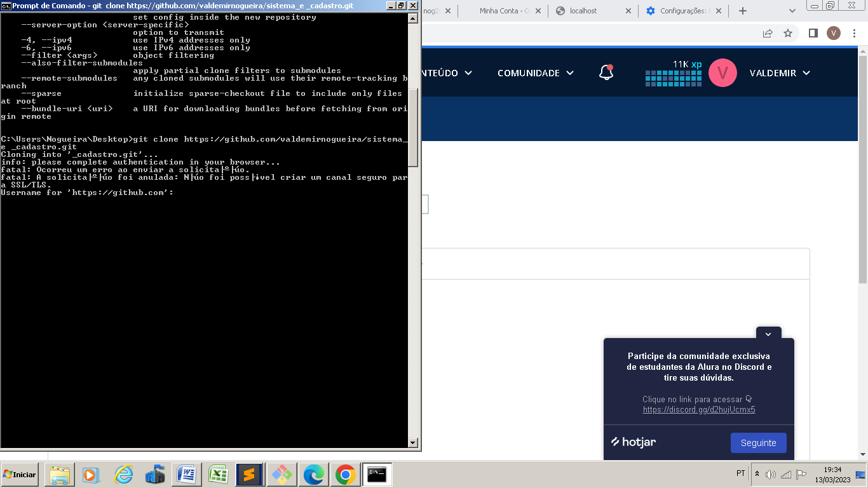Screen dimensions: 868x488
Task: Click the Seguinte button
Action: 759,443
